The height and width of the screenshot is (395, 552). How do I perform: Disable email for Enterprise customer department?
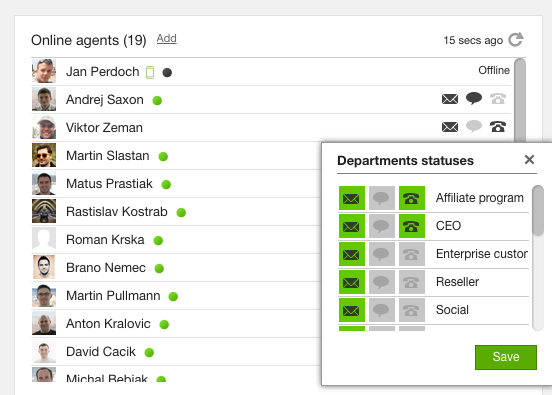pos(352,254)
